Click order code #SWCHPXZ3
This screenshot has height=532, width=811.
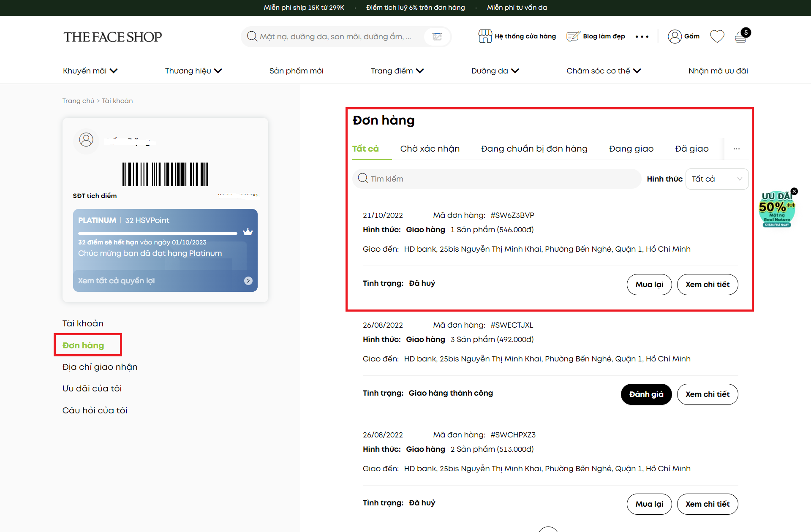[x=513, y=435]
